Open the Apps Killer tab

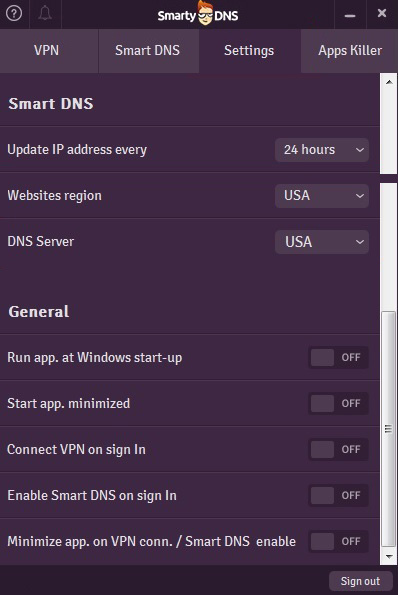click(x=349, y=51)
